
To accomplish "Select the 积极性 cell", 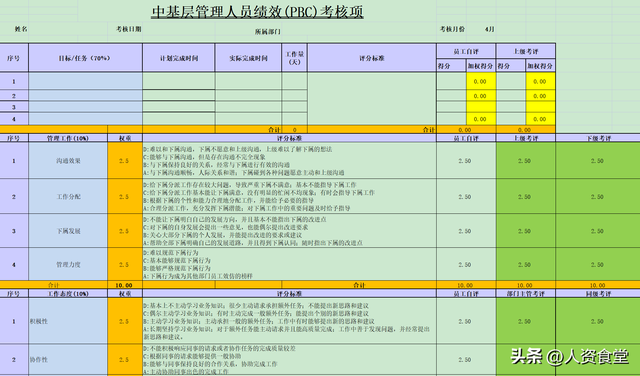I will pyautogui.click(x=68, y=321).
